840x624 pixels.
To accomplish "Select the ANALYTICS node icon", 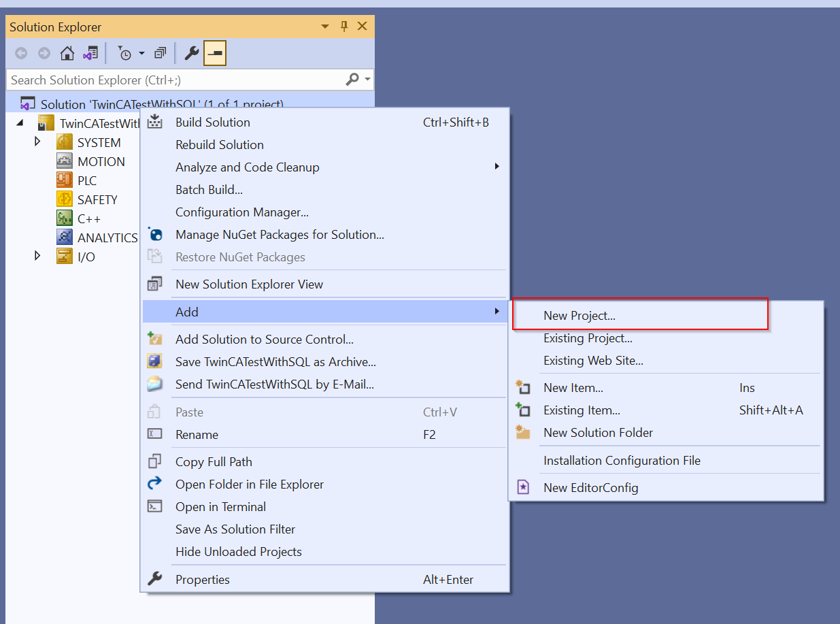I will [x=65, y=237].
